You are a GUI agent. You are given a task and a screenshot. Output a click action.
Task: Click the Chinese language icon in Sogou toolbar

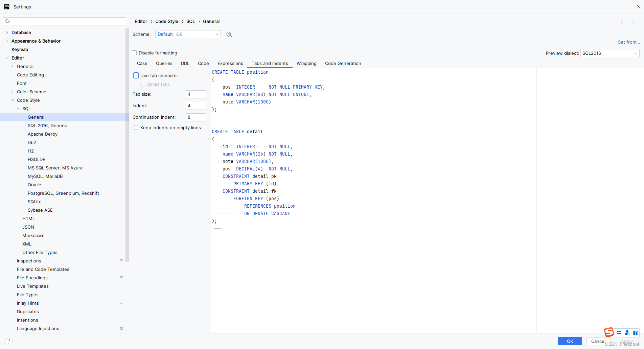(619, 333)
